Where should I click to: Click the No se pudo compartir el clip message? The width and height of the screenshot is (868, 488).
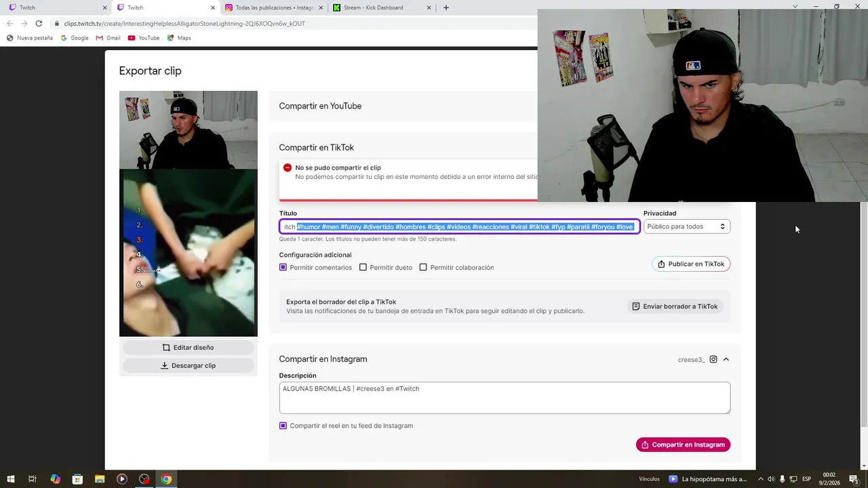(338, 167)
